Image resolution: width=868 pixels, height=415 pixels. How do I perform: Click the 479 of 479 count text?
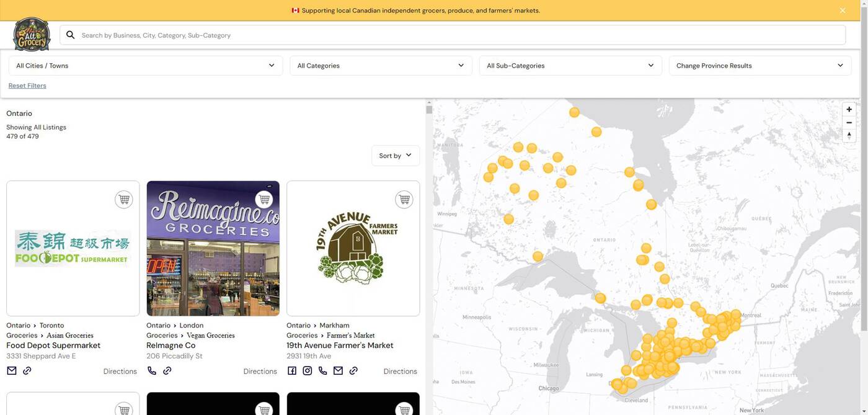coord(22,136)
